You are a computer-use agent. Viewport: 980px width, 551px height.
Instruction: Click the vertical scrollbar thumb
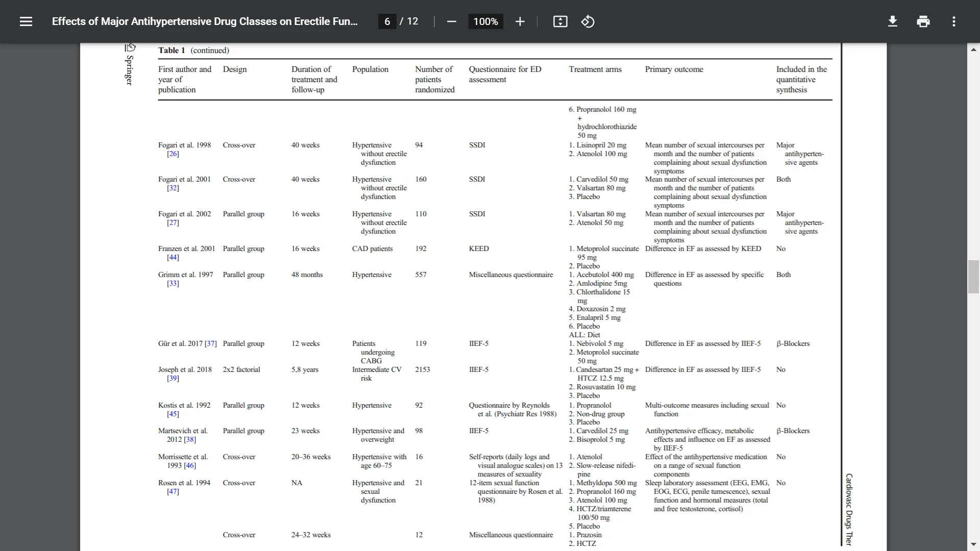pos(973,277)
